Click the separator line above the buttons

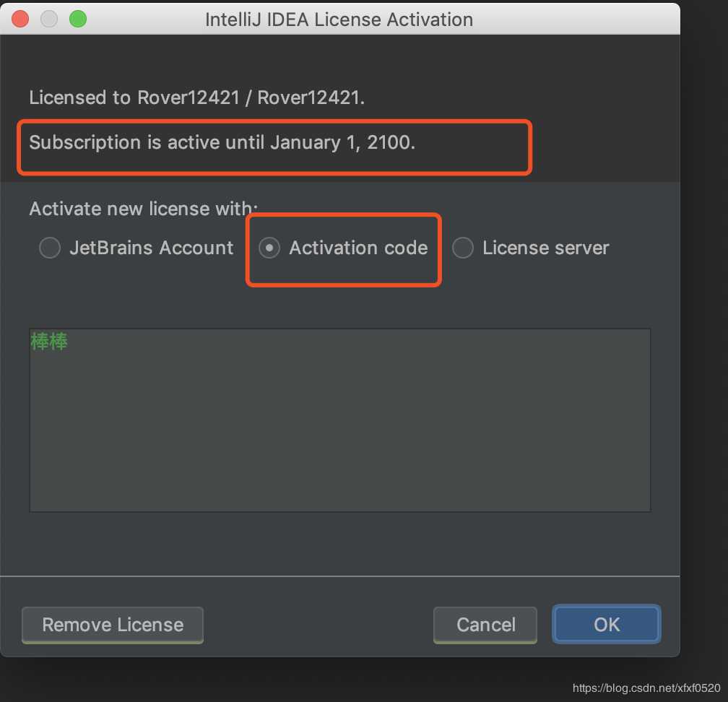(339, 576)
